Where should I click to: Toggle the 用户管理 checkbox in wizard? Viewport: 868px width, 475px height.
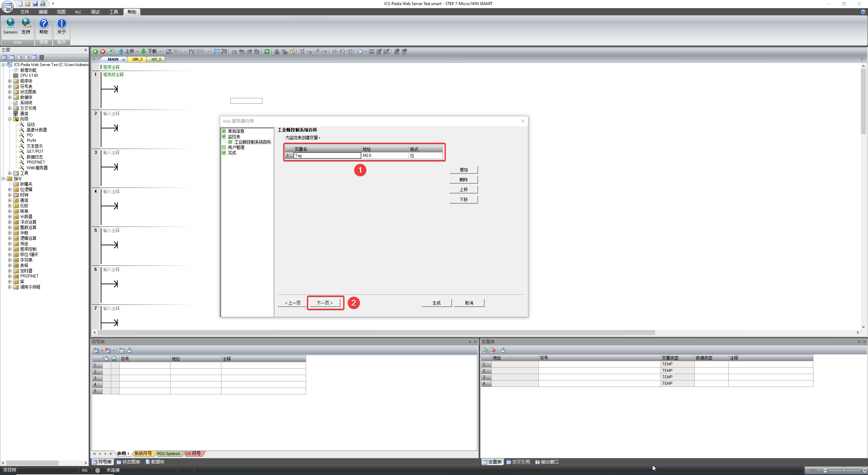pos(224,147)
